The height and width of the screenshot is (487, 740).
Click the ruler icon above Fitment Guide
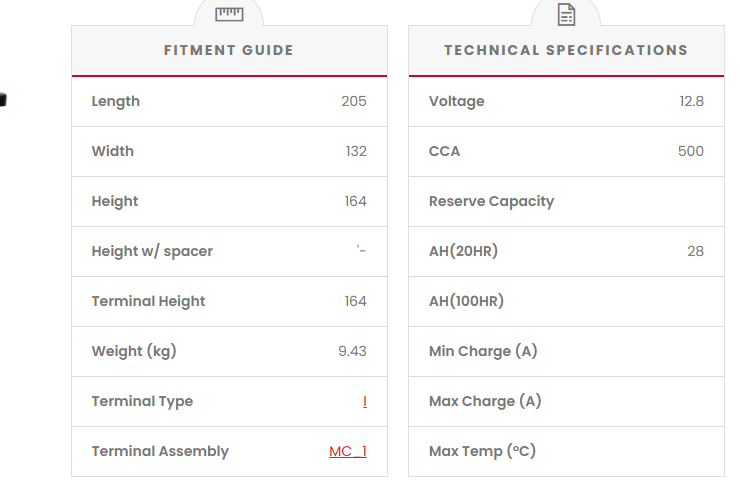(x=229, y=13)
